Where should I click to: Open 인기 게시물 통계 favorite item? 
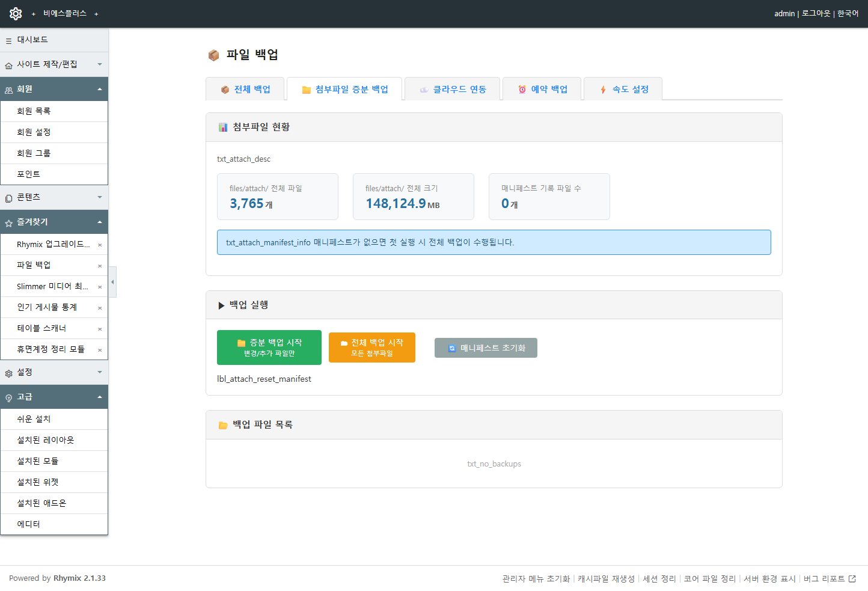48,307
